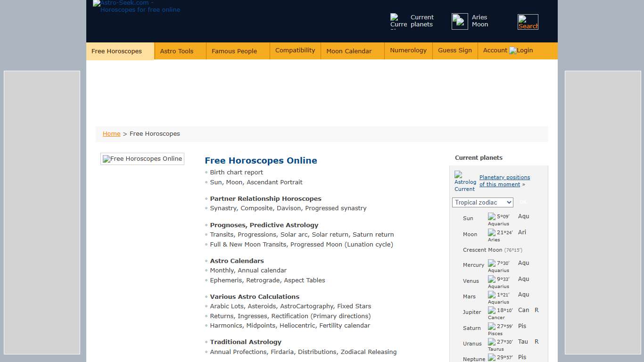Go to the Numerology menu

point(408,50)
